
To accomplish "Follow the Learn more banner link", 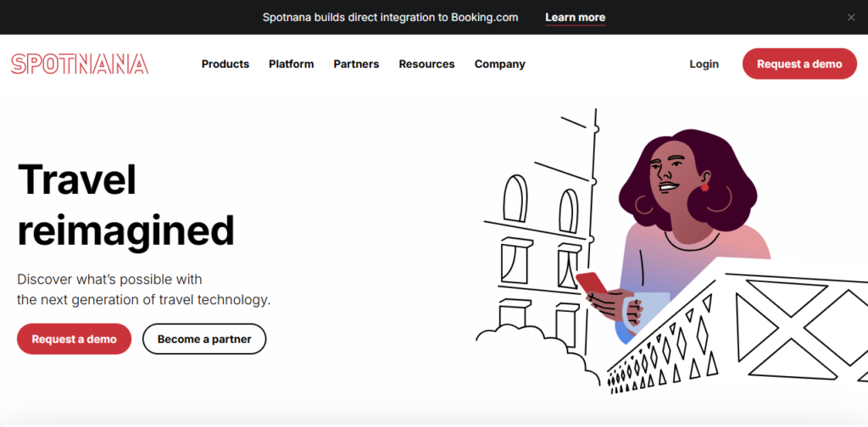I will click(x=576, y=18).
